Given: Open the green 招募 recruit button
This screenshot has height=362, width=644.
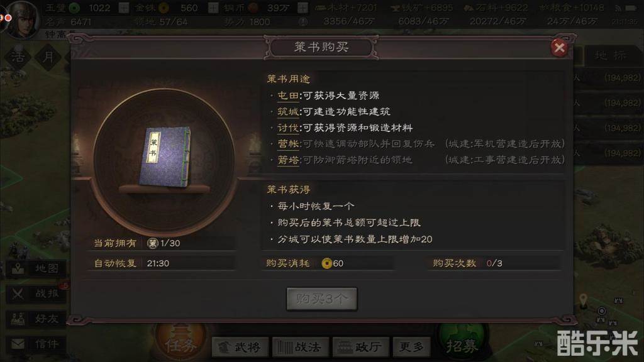Looking at the screenshot, I should pos(462,344).
